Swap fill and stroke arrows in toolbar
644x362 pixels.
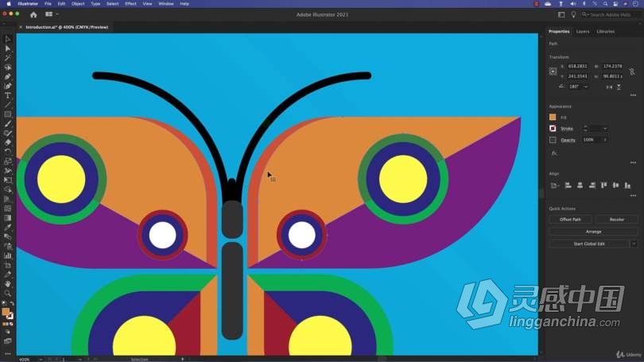click(12, 303)
